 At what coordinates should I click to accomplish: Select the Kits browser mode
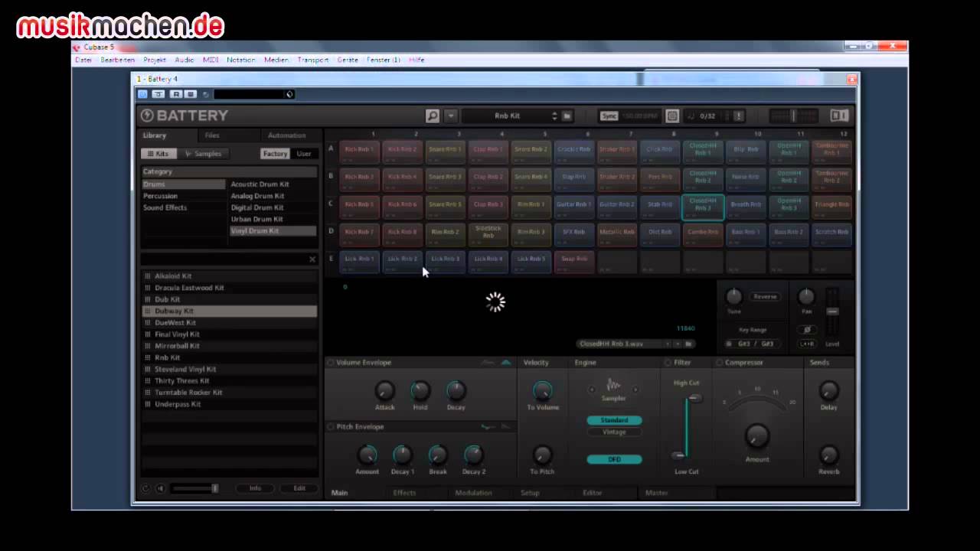coord(159,154)
